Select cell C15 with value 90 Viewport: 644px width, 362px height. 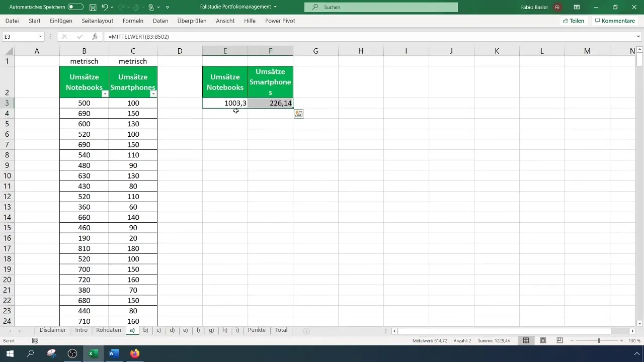click(133, 228)
